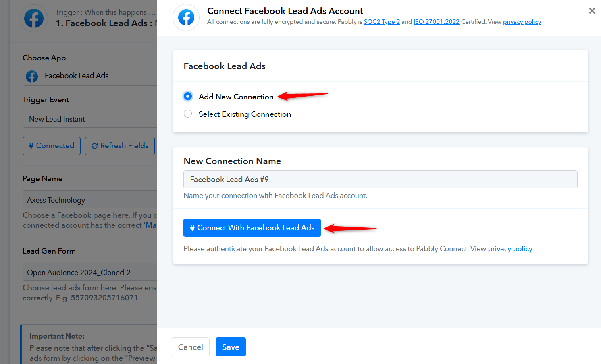Screen dimensions: 601x364
Task: Click the Save button
Action: point(231,347)
